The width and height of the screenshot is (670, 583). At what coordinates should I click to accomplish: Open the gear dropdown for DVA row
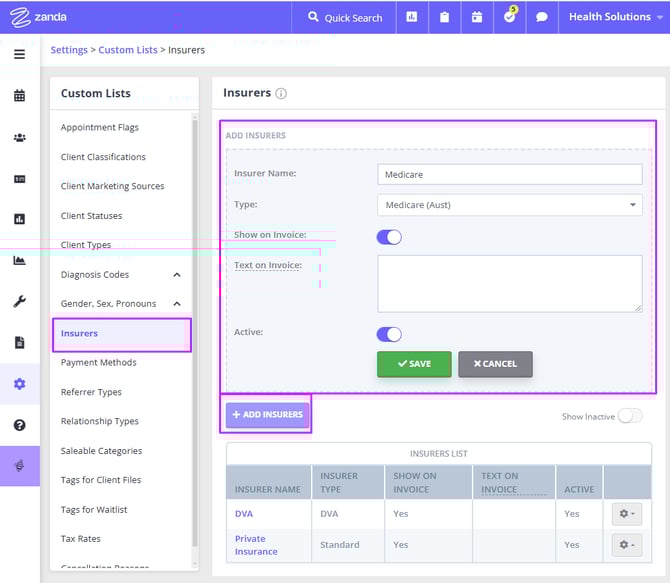(x=626, y=514)
